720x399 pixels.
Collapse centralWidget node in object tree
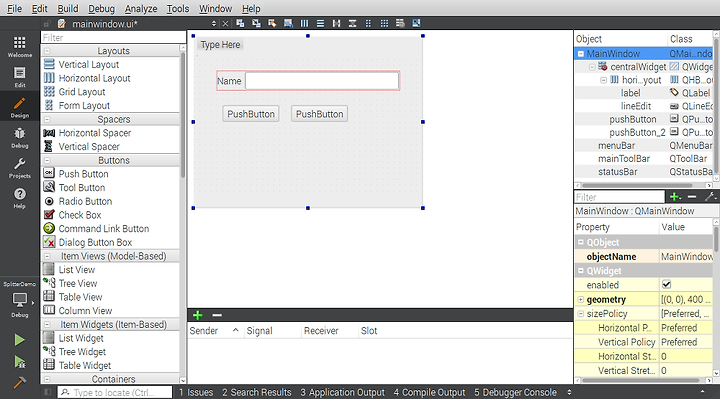(x=592, y=67)
